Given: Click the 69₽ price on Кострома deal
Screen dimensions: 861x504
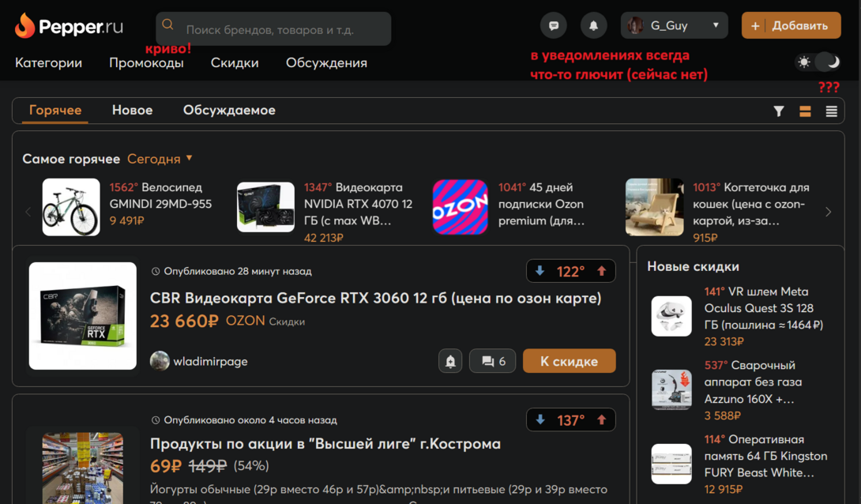Looking at the screenshot, I should 165,466.
